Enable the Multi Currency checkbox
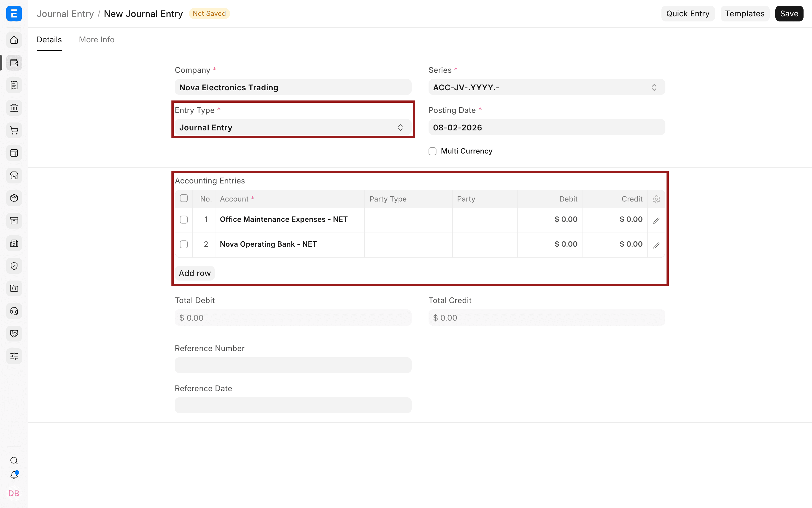The height and width of the screenshot is (508, 812). point(433,151)
